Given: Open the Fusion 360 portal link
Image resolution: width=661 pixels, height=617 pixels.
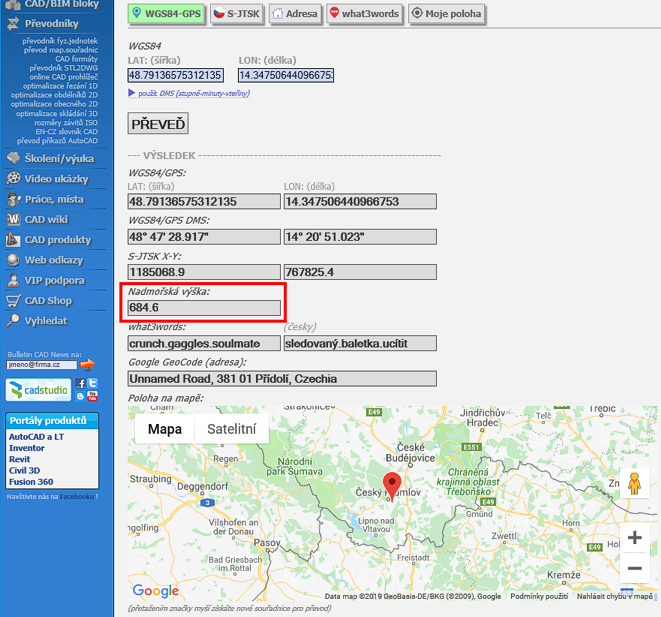Looking at the screenshot, I should pos(31,482).
